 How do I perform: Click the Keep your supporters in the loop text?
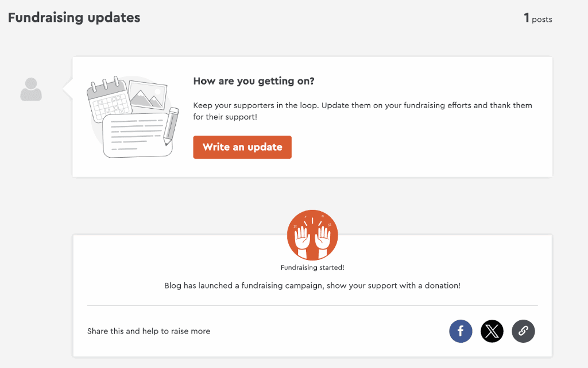coord(362,105)
